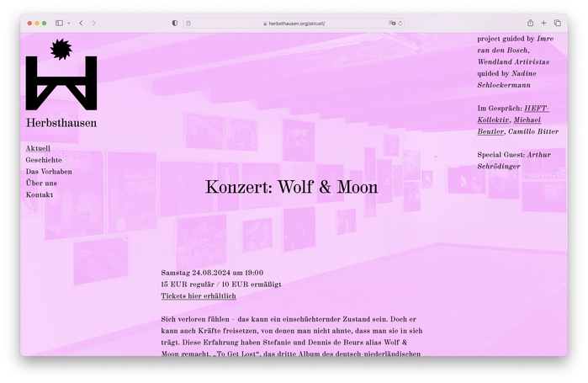588x383 pixels.
Task: Reload the current page
Action: [x=400, y=24]
